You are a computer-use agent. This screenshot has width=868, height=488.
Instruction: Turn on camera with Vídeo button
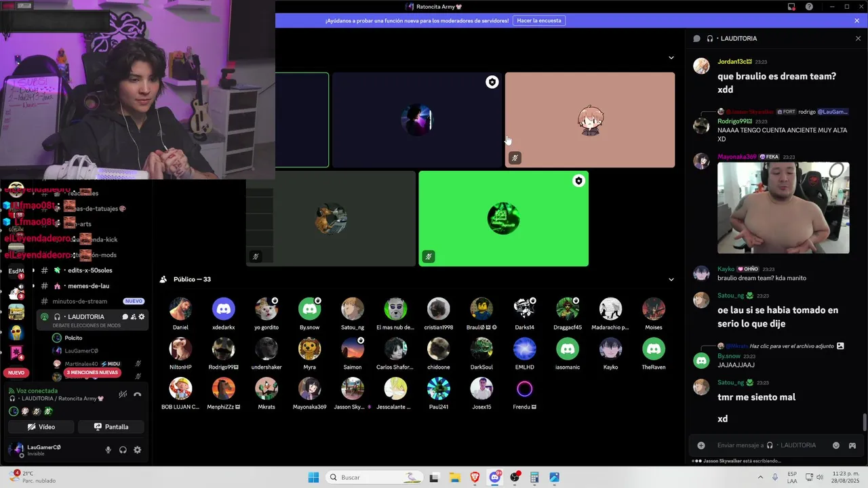coord(41,427)
